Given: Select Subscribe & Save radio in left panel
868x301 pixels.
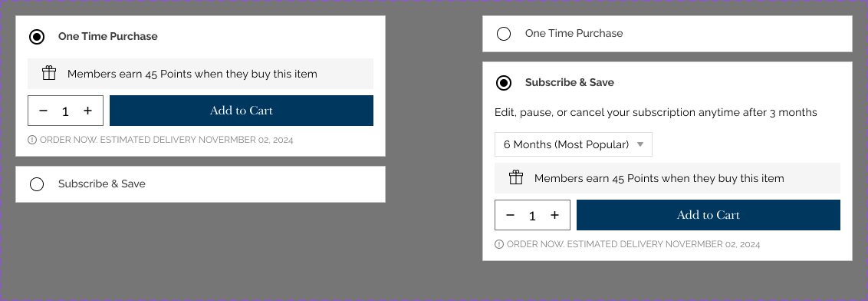Looking at the screenshot, I should (37, 184).
